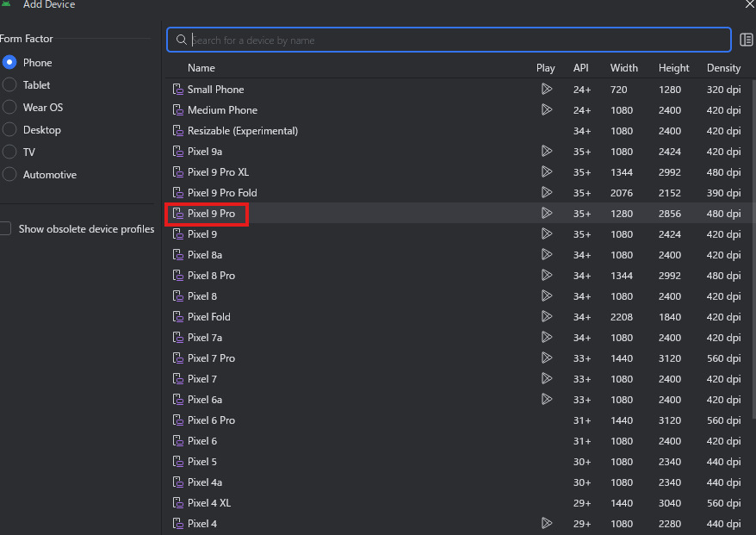
Task: Select the Tablet form factor
Action: coord(9,85)
